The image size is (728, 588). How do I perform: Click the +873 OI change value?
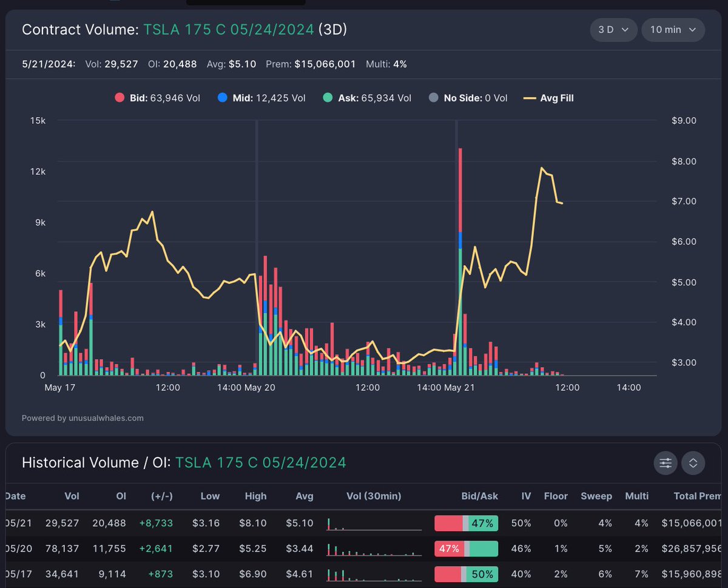[x=161, y=574]
